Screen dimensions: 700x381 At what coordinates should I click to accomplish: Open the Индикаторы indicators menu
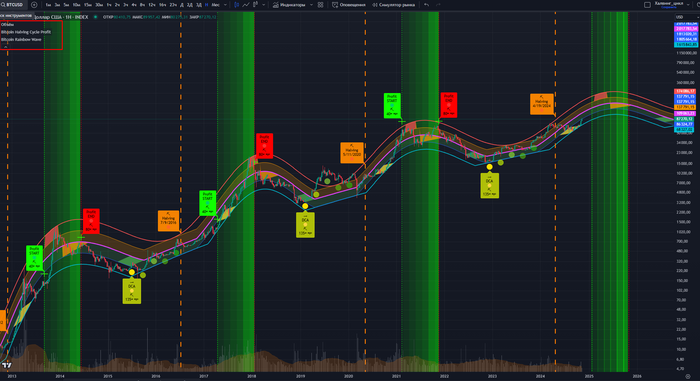click(x=289, y=4)
